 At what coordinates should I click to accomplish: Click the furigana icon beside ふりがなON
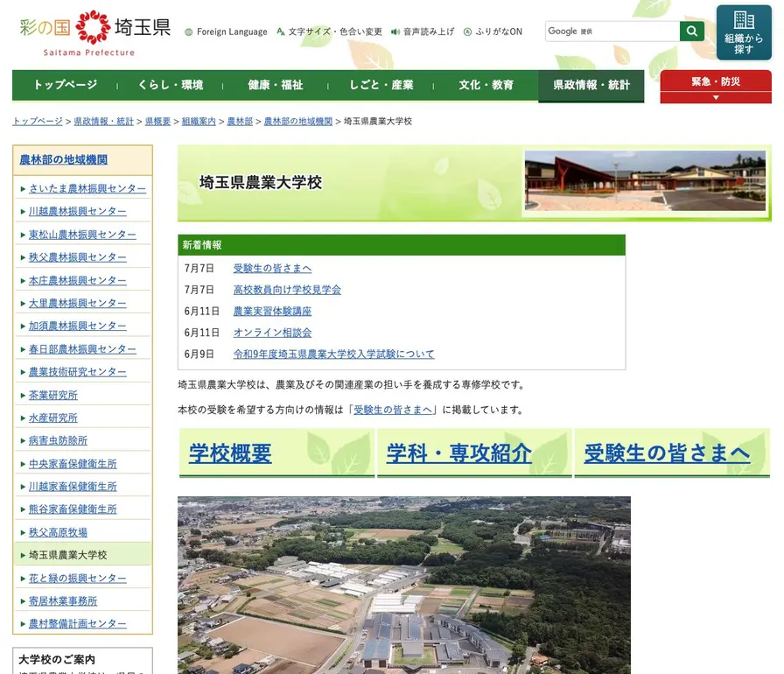pos(467,32)
